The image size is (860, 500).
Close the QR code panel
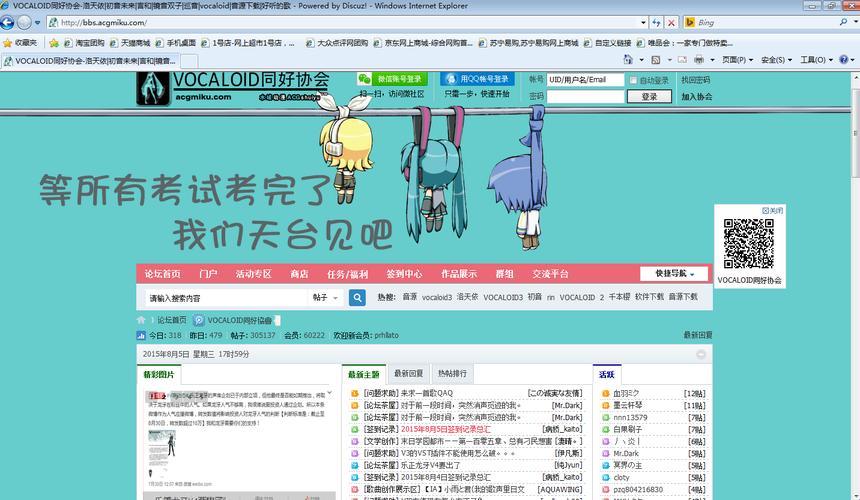773,211
